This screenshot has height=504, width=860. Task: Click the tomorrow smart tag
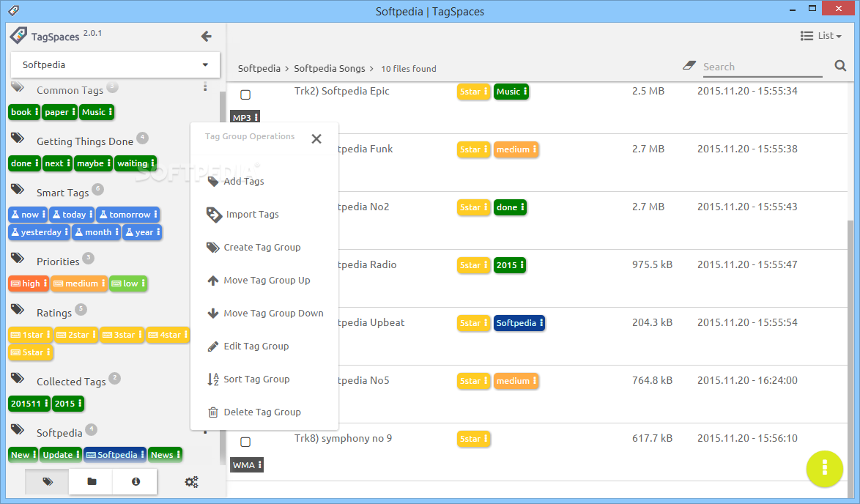pos(127,215)
